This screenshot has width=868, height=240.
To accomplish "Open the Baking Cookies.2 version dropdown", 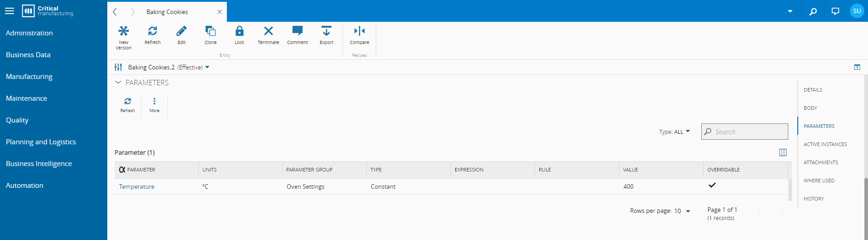I will pos(207,67).
